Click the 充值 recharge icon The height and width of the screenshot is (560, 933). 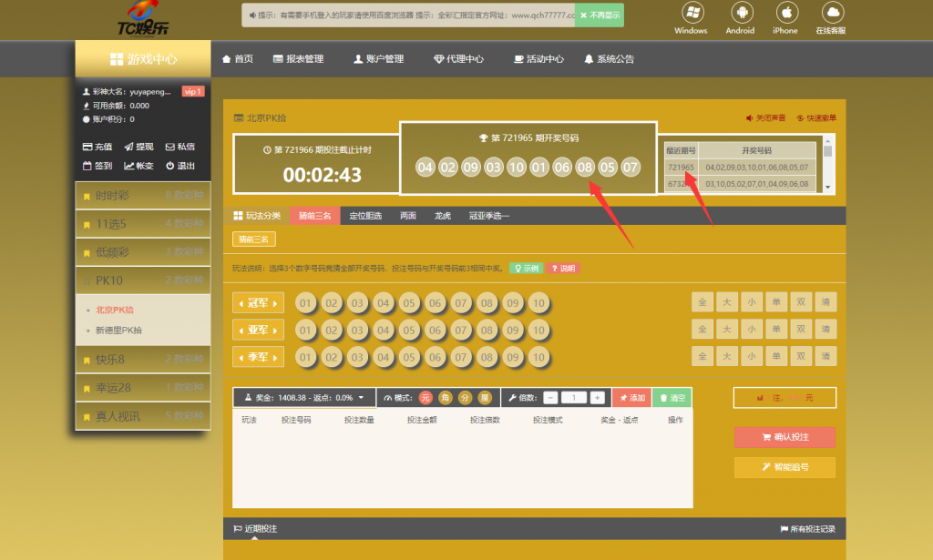pos(88,147)
